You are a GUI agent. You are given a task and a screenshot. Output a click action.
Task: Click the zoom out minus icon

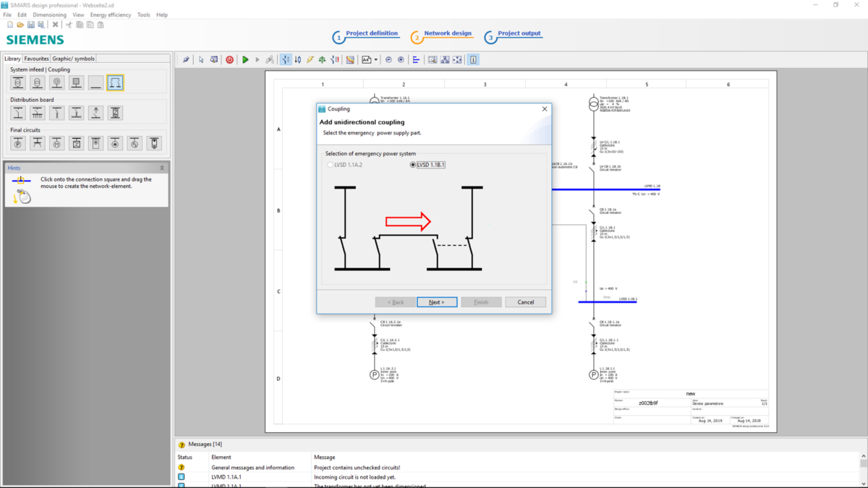(388, 60)
